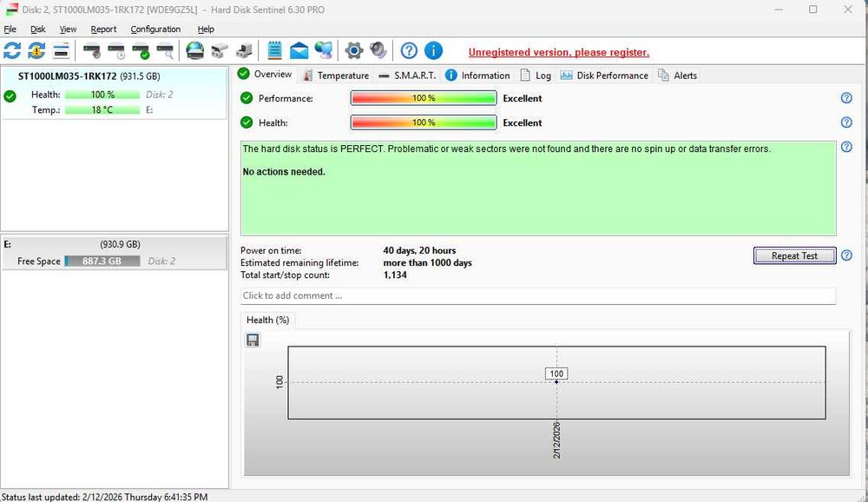Click help icon beside the green status box
868x502 pixels.
[846, 147]
